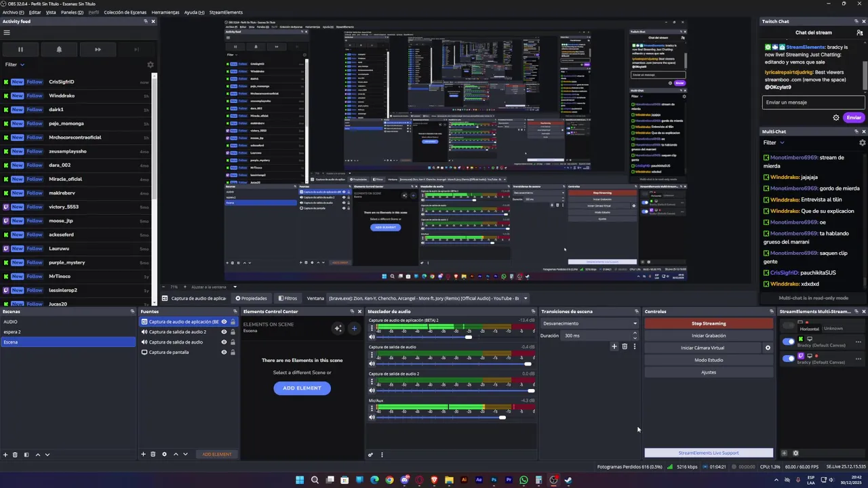Click Ajustes in Controles
868x488 pixels.
pos(709,372)
